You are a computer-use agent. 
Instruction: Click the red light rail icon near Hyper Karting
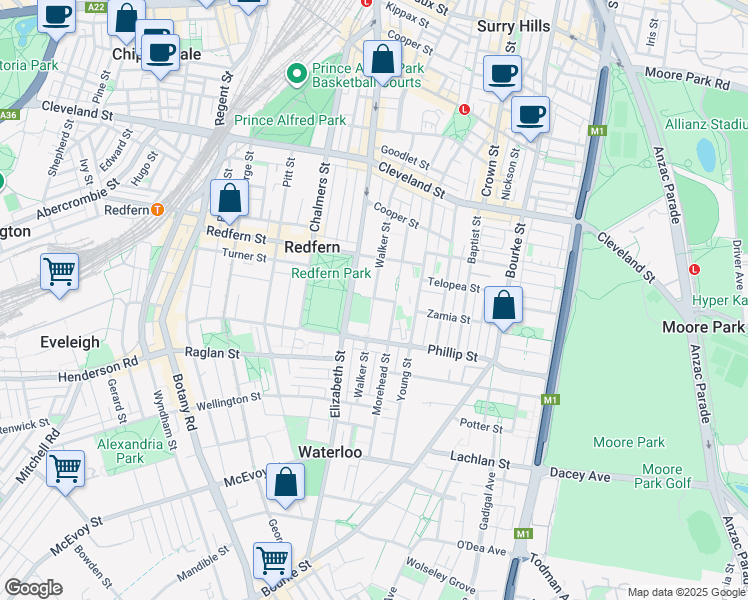pyautogui.click(x=694, y=270)
